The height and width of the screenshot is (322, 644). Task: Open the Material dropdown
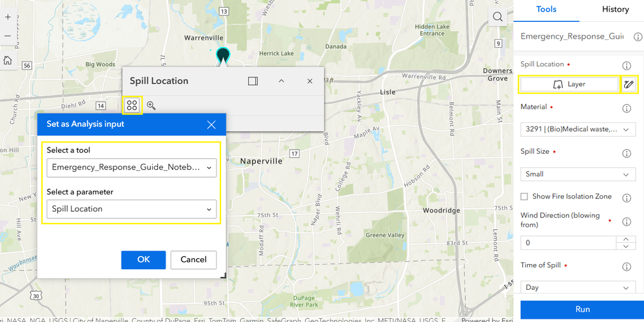point(578,129)
